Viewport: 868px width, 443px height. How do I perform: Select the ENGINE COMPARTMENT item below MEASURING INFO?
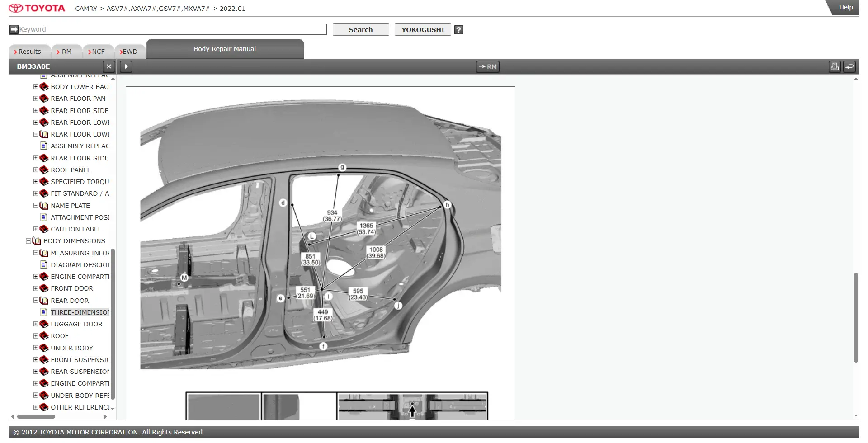(80, 277)
